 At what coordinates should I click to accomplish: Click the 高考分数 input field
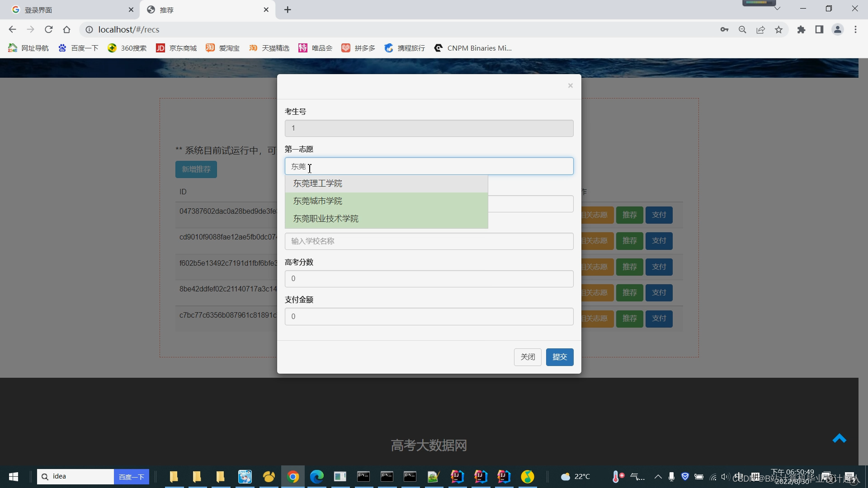coord(429,279)
